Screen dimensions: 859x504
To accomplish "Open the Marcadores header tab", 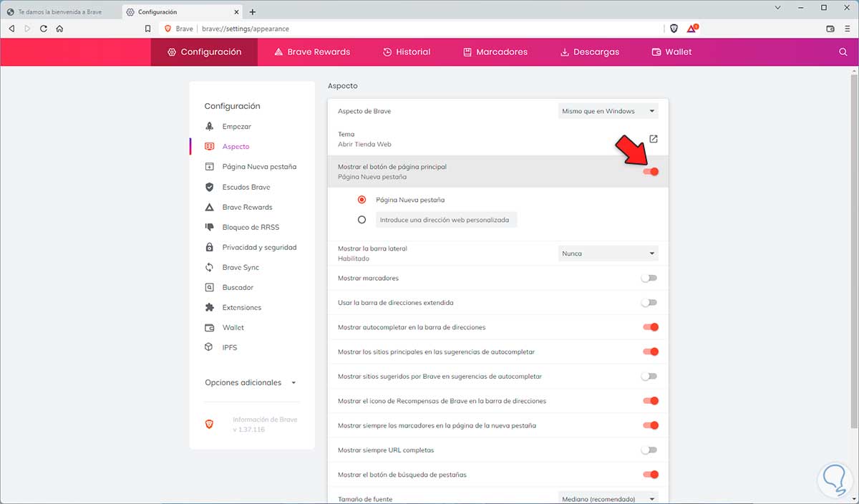I will click(495, 52).
